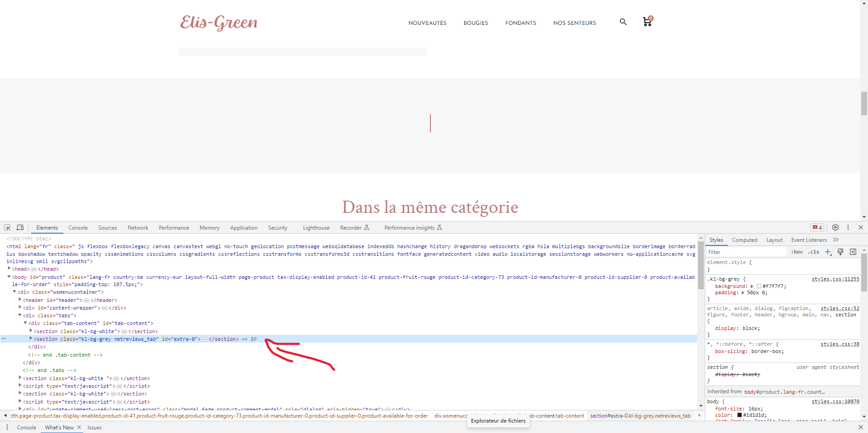Expand the background property shorthand arrow
The image size is (868, 433).
(752, 286)
